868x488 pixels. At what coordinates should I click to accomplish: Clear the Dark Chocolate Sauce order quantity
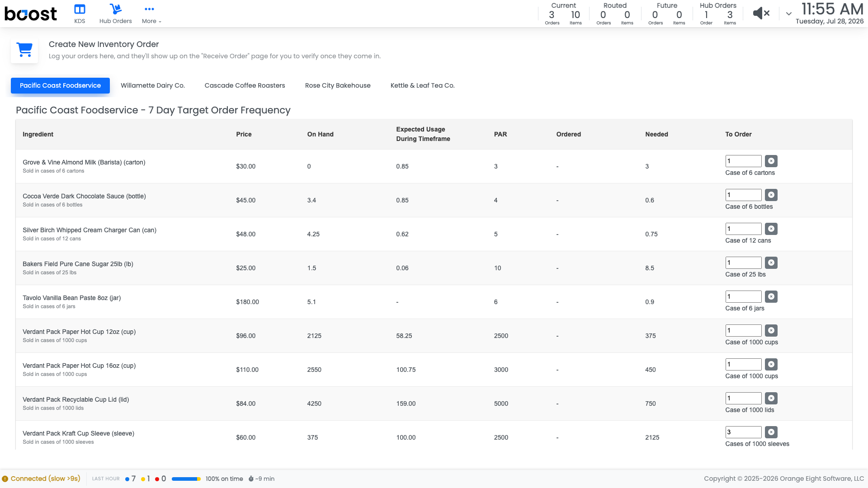(x=771, y=195)
